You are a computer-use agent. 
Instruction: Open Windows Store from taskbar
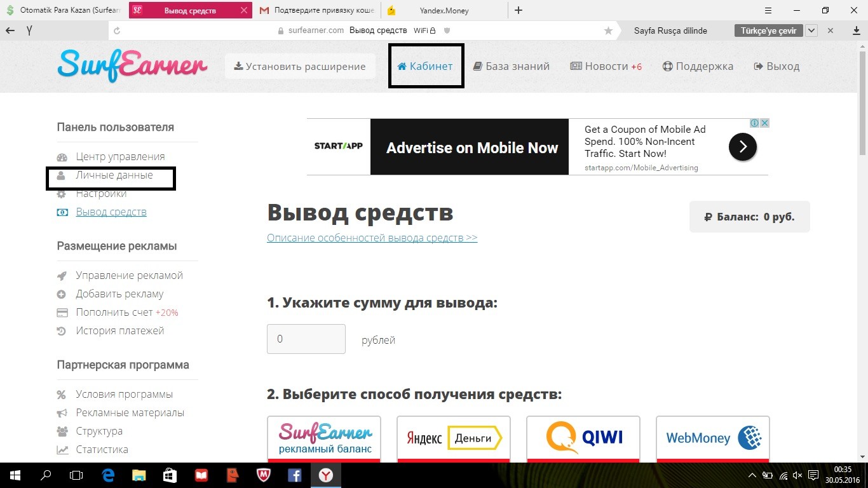point(170,475)
